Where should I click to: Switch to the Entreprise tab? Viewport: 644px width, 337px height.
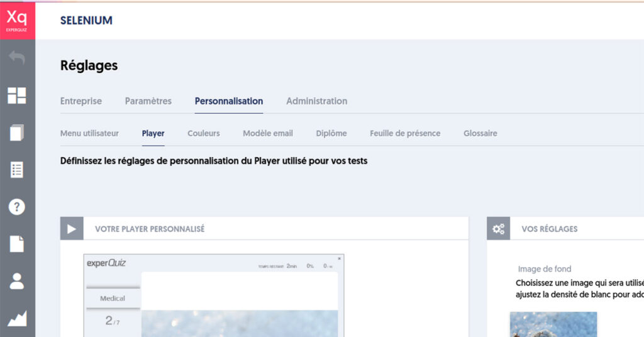coord(80,101)
